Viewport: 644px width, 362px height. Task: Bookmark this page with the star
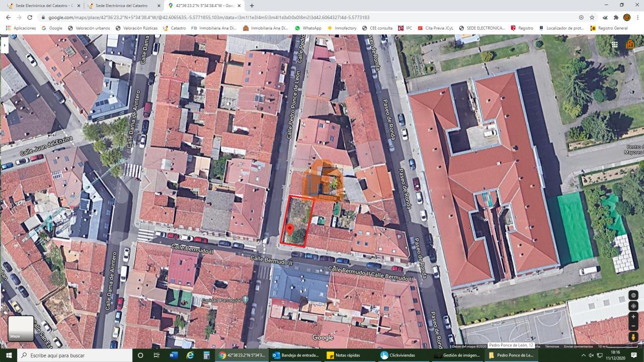click(x=592, y=17)
